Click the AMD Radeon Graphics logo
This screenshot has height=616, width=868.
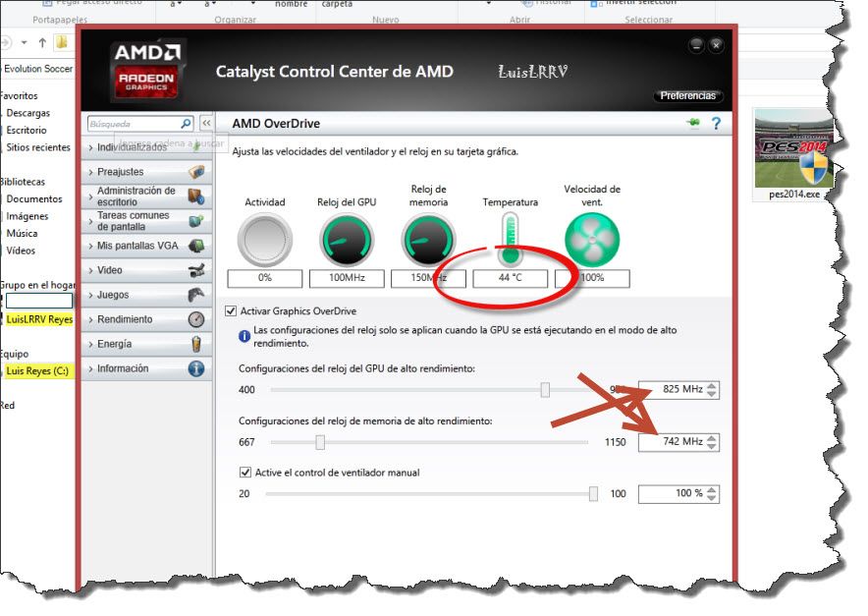tap(147, 70)
